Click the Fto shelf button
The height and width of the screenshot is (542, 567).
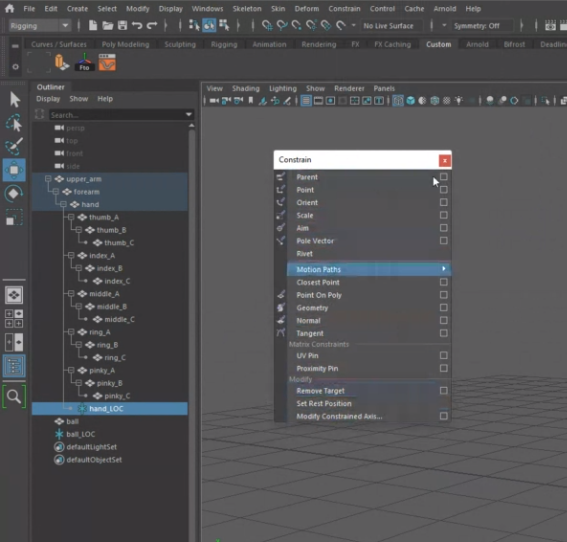coord(84,62)
